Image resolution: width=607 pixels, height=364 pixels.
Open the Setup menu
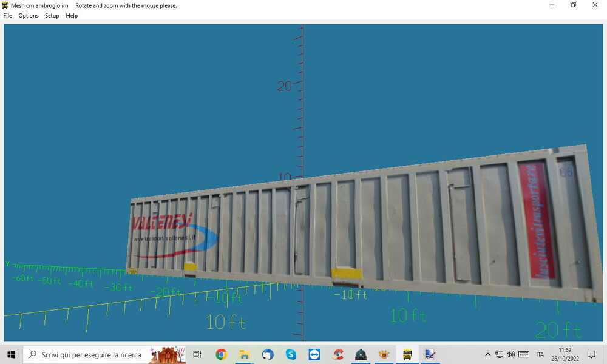point(52,16)
